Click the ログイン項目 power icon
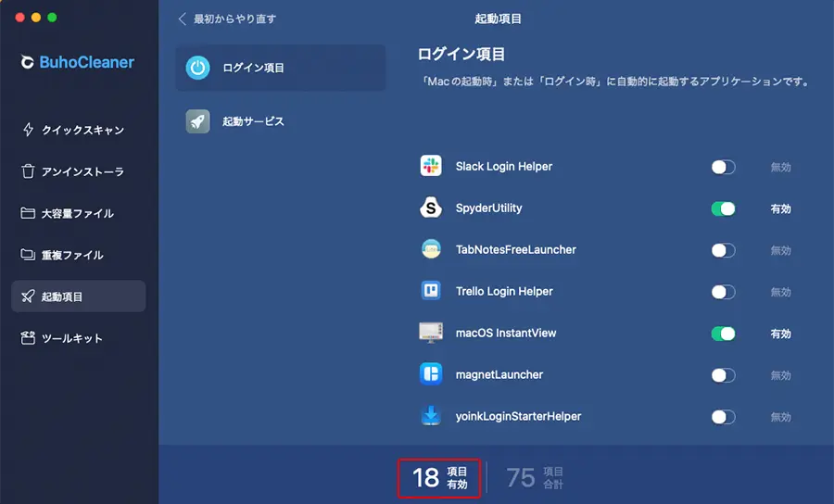 (198, 68)
